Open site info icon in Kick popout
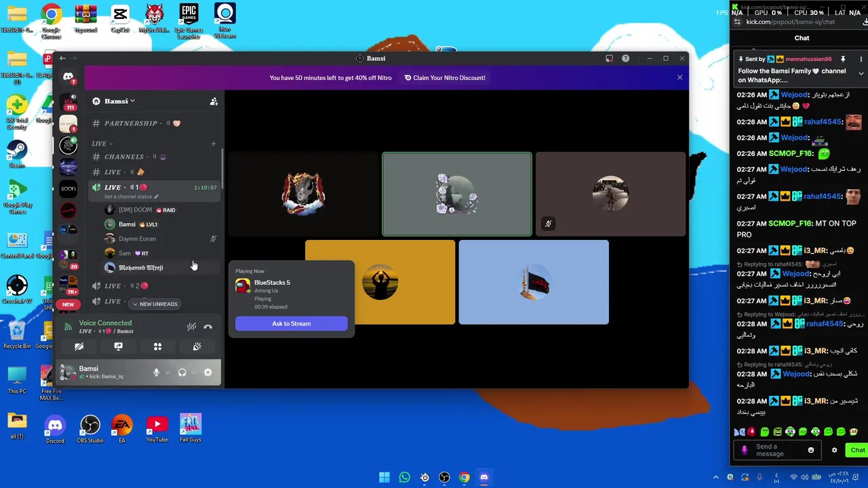The height and width of the screenshot is (488, 868). (x=737, y=22)
